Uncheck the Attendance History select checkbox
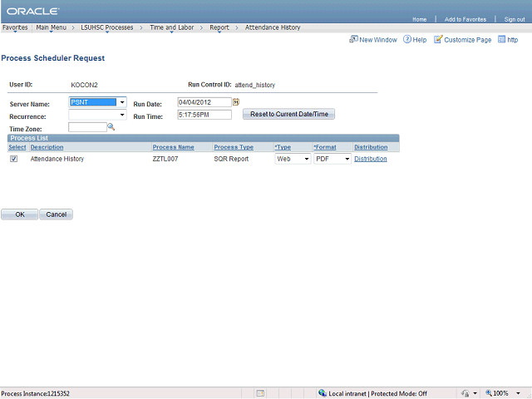532x399 pixels. 13,159
